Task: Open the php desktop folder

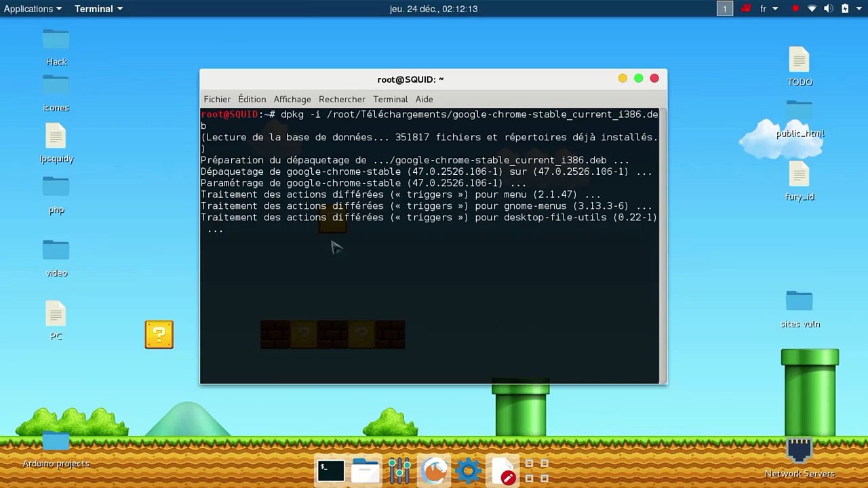Action: pyautogui.click(x=56, y=195)
